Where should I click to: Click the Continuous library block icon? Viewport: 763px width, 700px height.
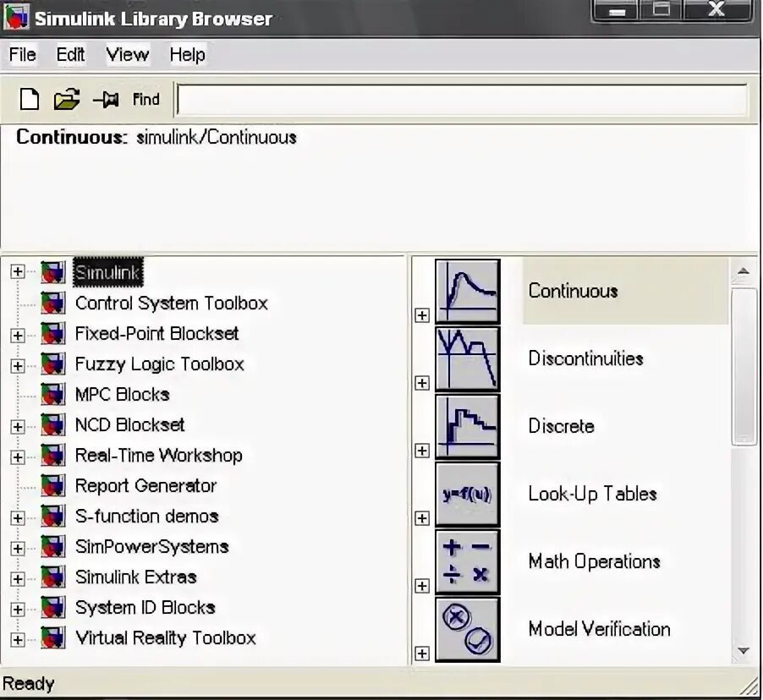pos(468,291)
